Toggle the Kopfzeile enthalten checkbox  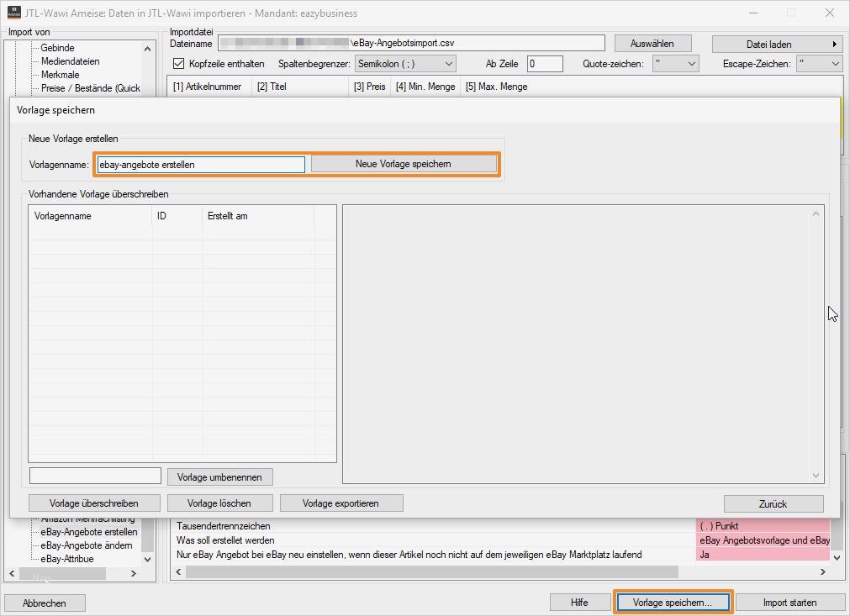tap(178, 63)
